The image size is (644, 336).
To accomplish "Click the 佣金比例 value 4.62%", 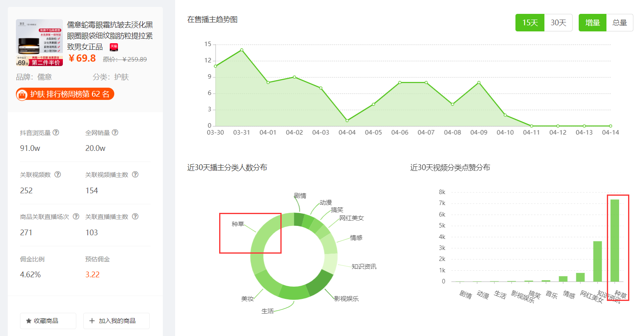I will point(30,274).
